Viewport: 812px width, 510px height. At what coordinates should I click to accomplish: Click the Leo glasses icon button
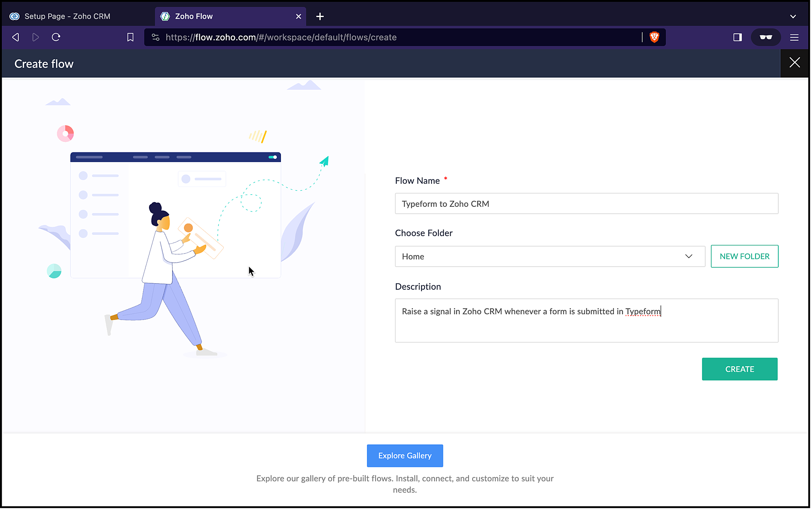coord(766,37)
